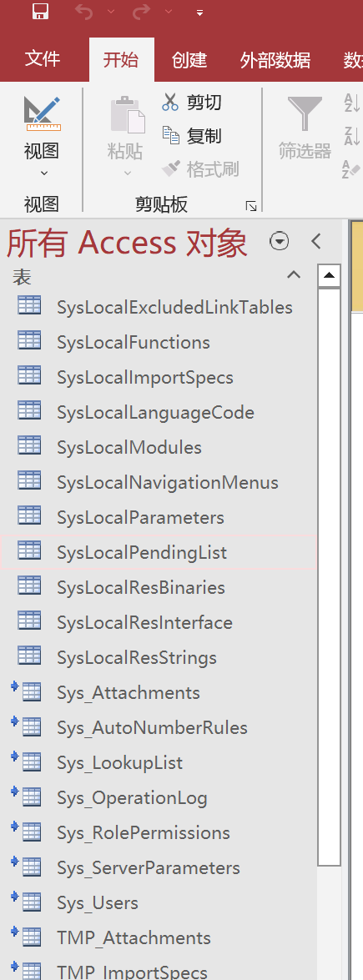Collapse the 表 group chevron
This screenshot has height=980, width=363.
click(x=294, y=275)
